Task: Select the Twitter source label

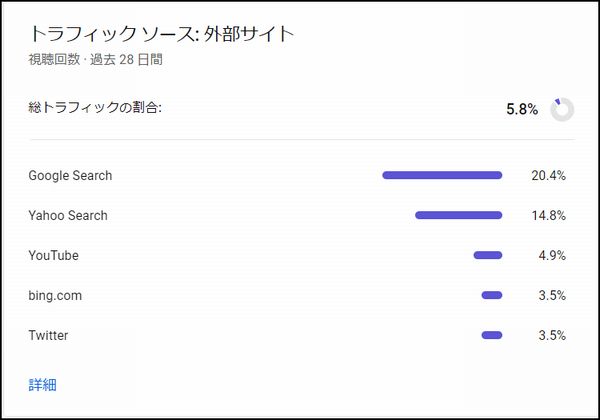Action: tap(48, 335)
